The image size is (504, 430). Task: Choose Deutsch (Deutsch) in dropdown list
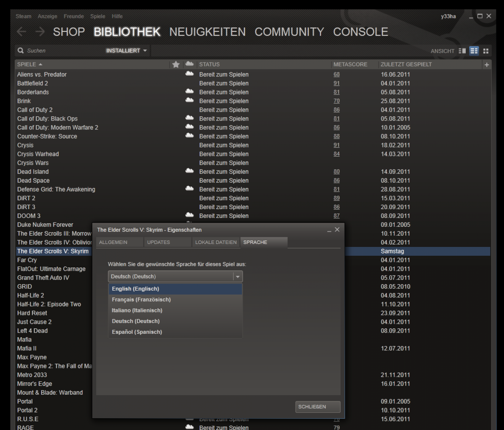175,321
